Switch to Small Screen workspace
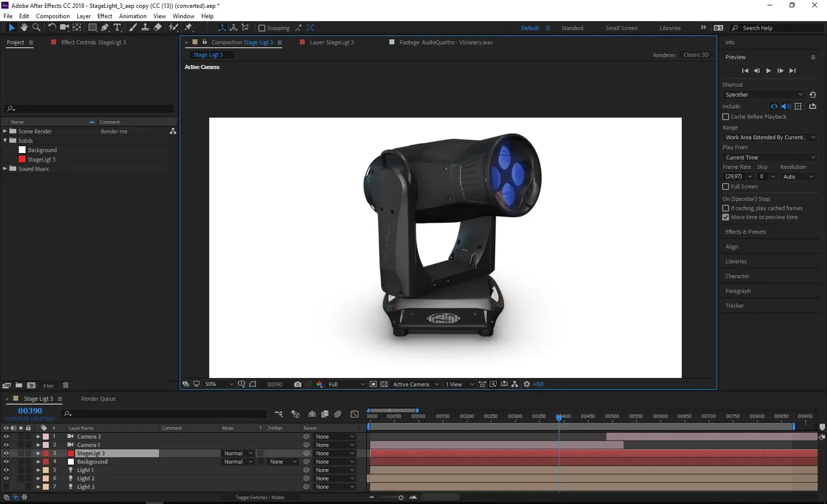This screenshot has height=504, width=827. click(x=621, y=28)
